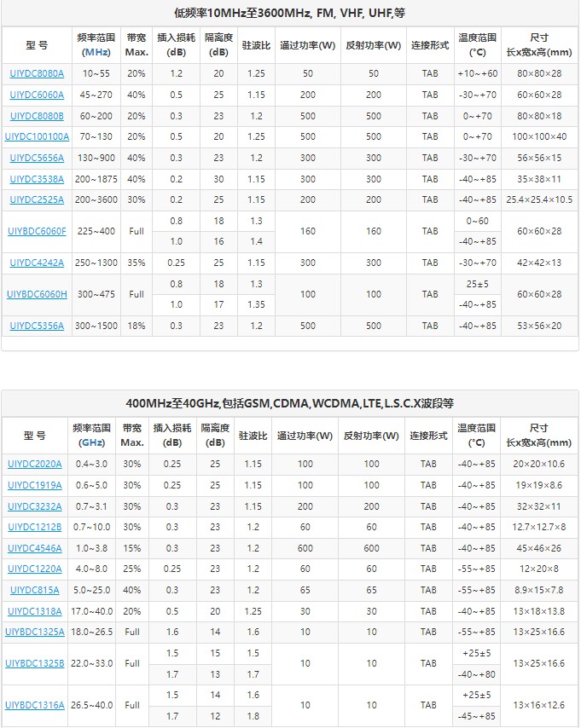This screenshot has height=728, width=581.
Task: Open the UIYDC2525A product link
Action: tap(37, 199)
